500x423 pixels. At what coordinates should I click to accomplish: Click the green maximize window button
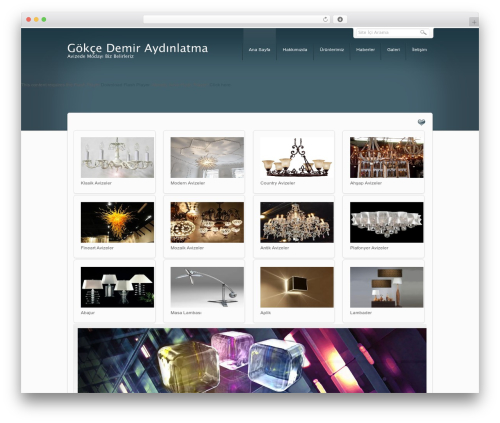point(44,20)
